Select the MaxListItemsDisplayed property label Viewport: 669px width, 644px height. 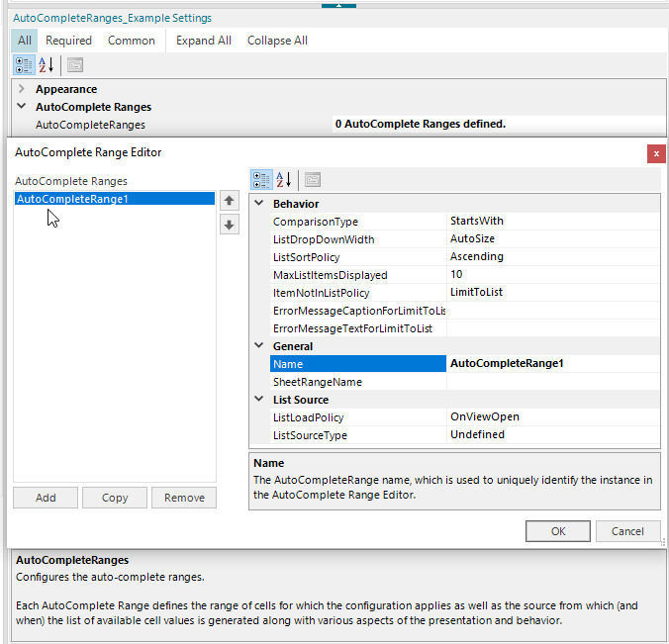pyautogui.click(x=331, y=276)
